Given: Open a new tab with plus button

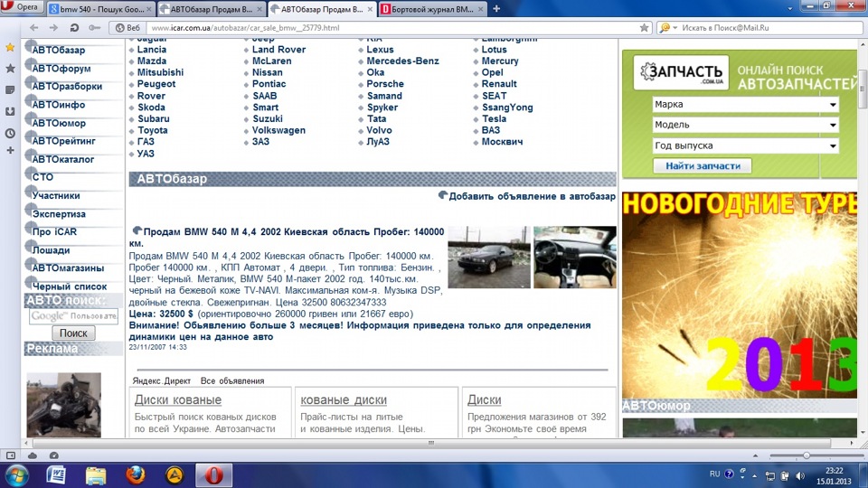Looking at the screenshot, I should [x=496, y=9].
